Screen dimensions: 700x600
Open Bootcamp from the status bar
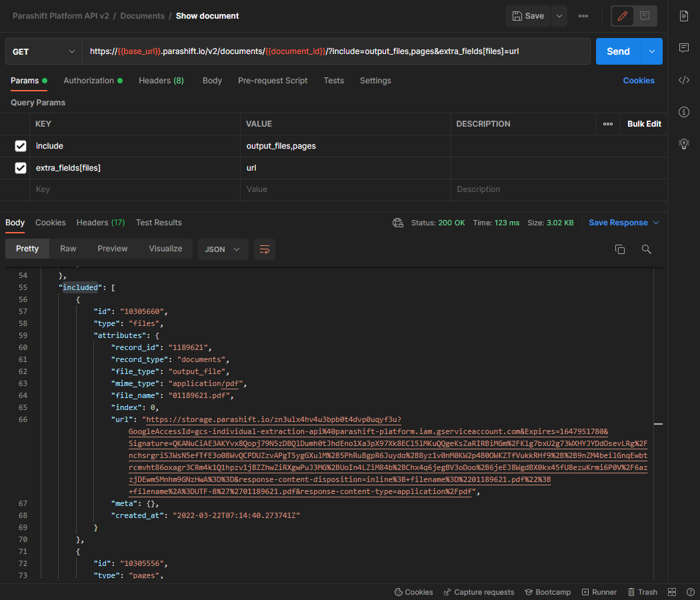click(x=548, y=592)
